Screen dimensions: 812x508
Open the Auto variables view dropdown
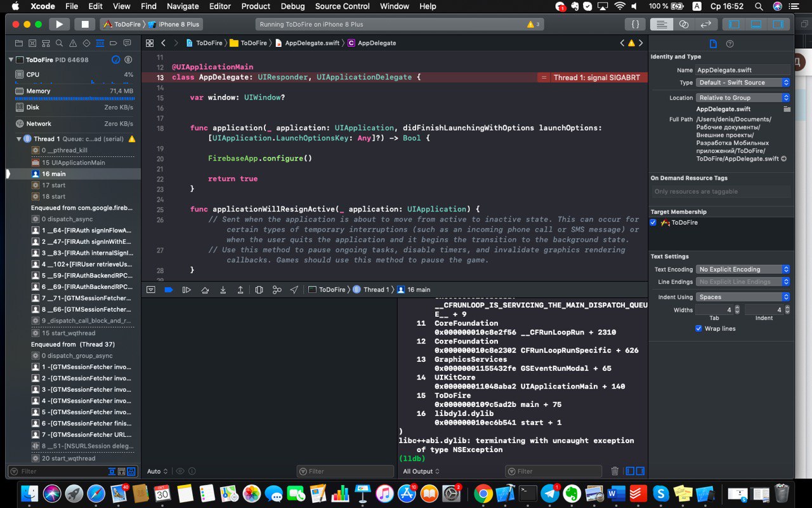tap(157, 471)
